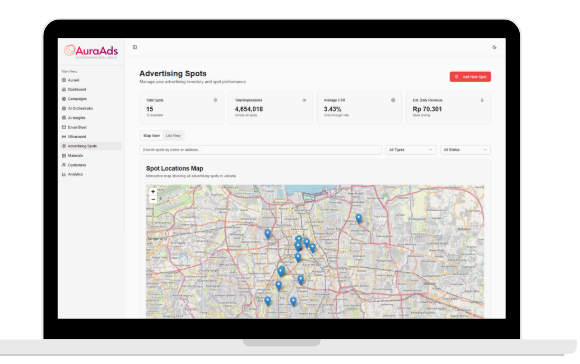580x364 pixels.
Task: Click the Spot Locations Map heading
Action: pos(175,168)
